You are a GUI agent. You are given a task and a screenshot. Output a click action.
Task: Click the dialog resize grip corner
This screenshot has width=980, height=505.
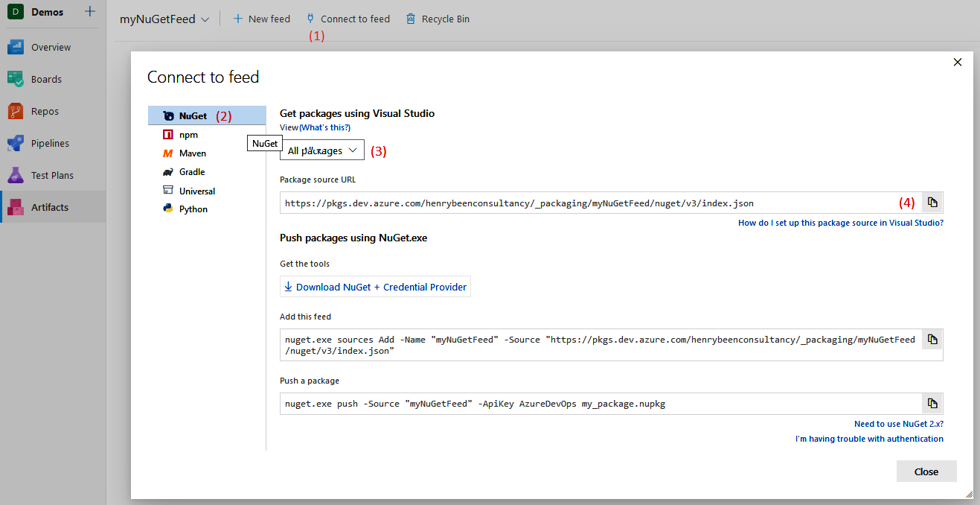pyautogui.click(x=969, y=495)
